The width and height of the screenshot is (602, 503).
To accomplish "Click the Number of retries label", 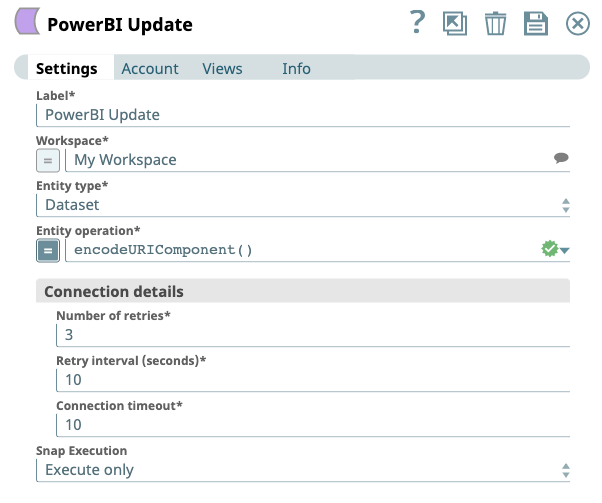I will pyautogui.click(x=113, y=316).
